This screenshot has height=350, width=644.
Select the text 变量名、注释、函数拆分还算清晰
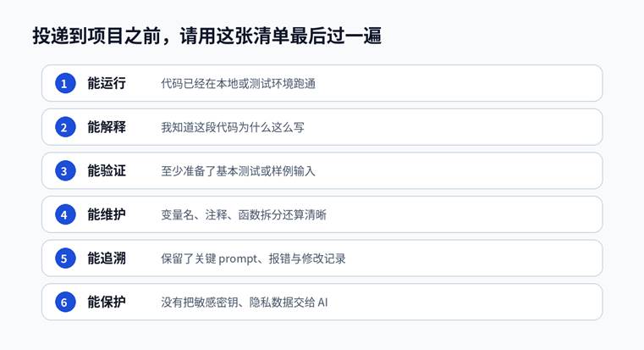tap(244, 215)
